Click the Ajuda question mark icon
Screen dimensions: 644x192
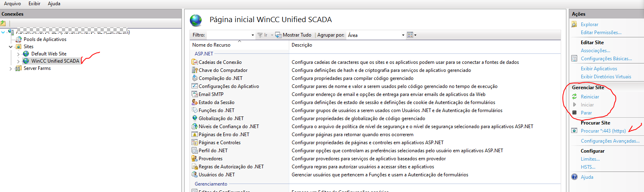pos(574,177)
